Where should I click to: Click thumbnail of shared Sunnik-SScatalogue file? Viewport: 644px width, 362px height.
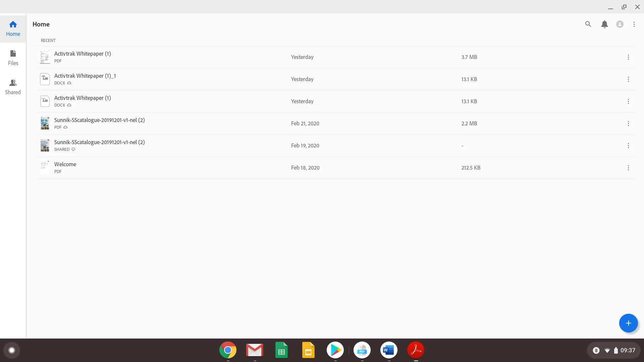click(45, 145)
